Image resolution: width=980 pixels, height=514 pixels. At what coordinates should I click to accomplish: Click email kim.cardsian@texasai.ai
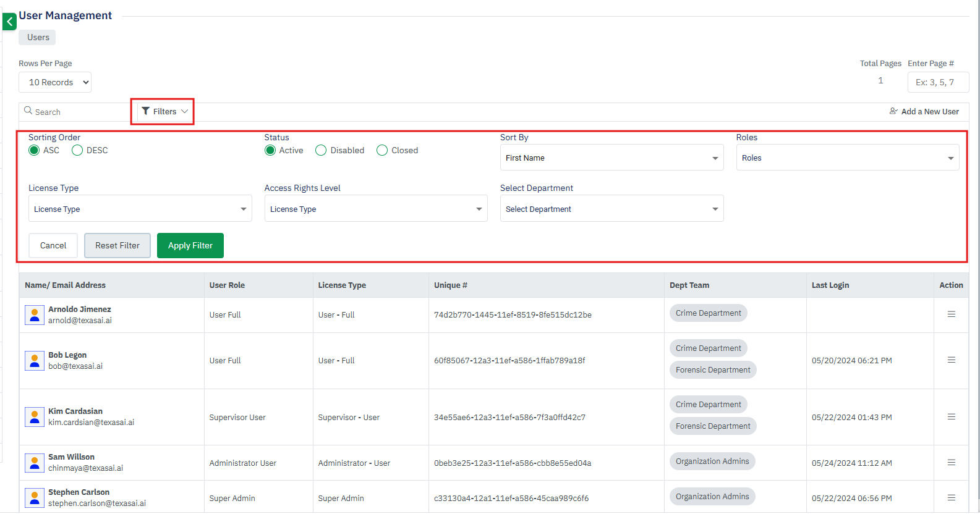click(x=92, y=423)
